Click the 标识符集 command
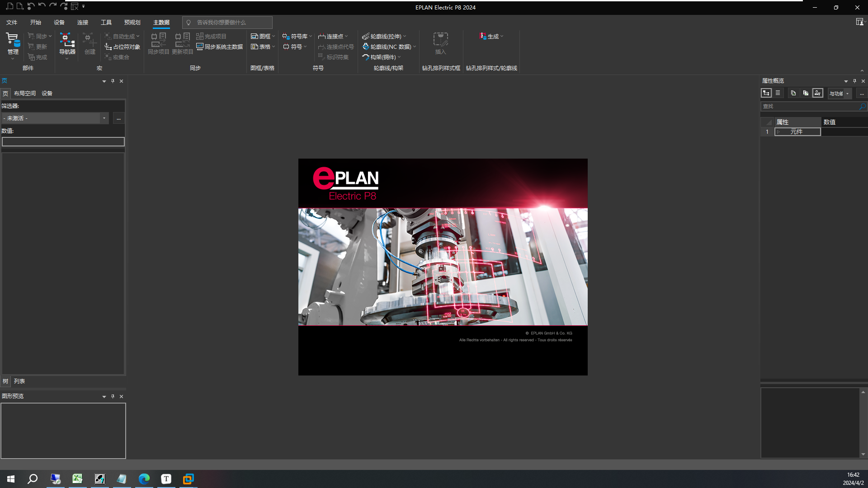868x488 pixels. [x=333, y=57]
